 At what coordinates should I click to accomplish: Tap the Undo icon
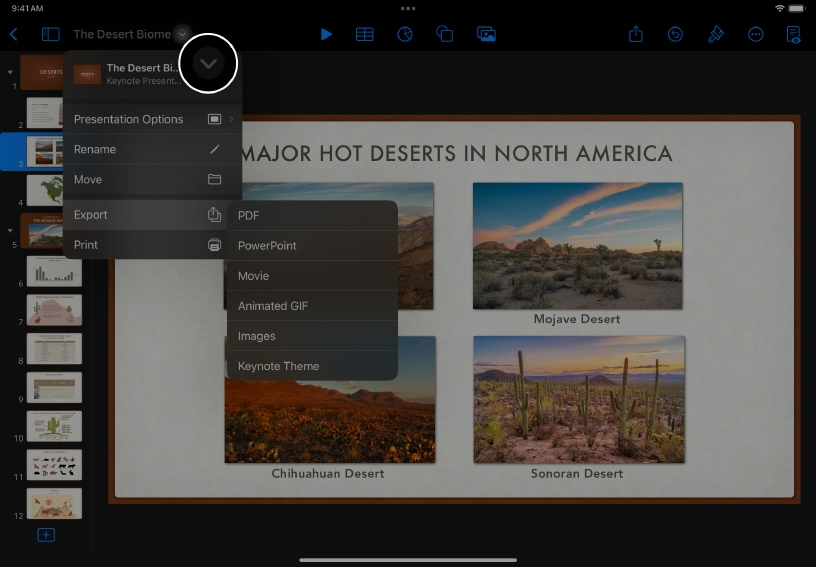(x=676, y=34)
